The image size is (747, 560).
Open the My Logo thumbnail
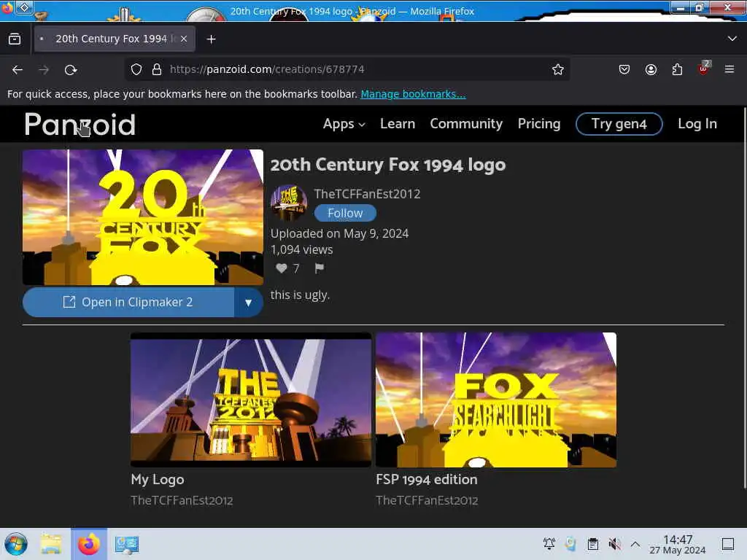pos(251,400)
